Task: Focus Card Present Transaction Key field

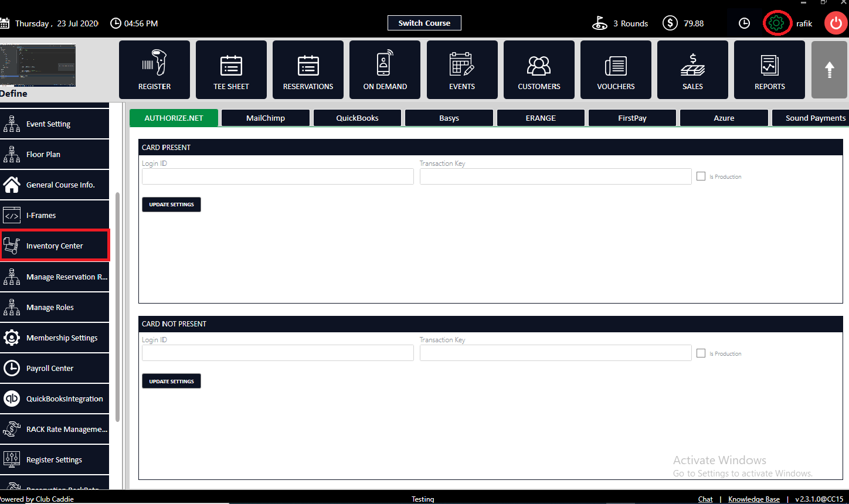Action: (556, 176)
